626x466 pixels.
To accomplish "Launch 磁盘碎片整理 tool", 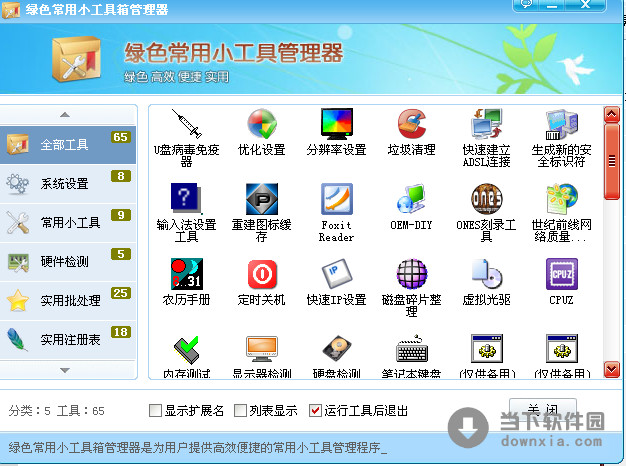I will tap(412, 288).
